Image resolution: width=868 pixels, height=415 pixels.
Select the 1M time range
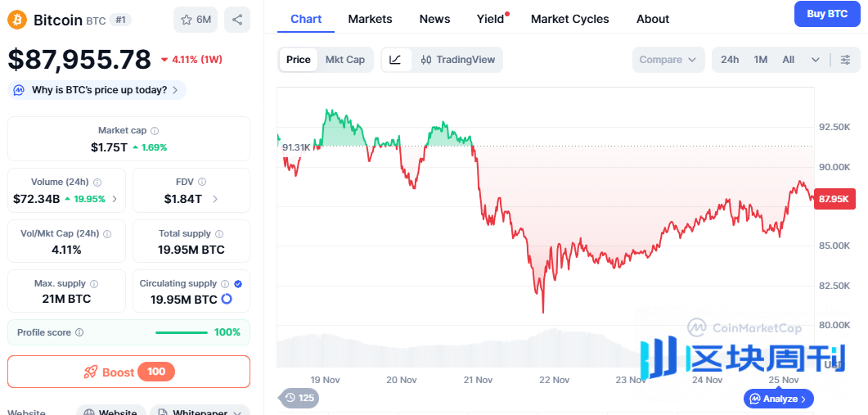(x=761, y=60)
